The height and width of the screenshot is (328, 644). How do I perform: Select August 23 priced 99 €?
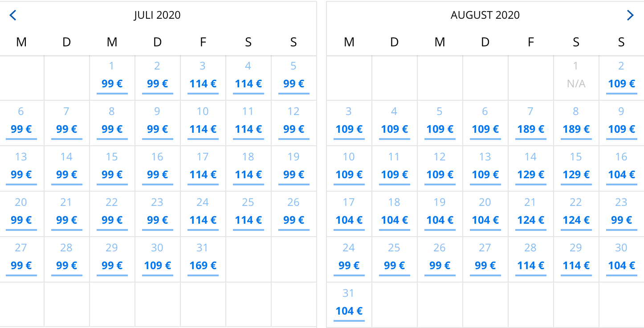(621, 214)
